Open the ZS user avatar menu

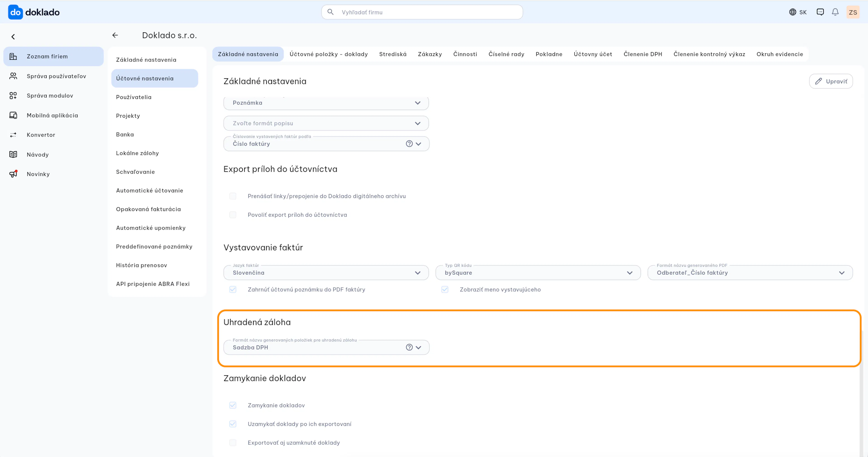coord(853,12)
